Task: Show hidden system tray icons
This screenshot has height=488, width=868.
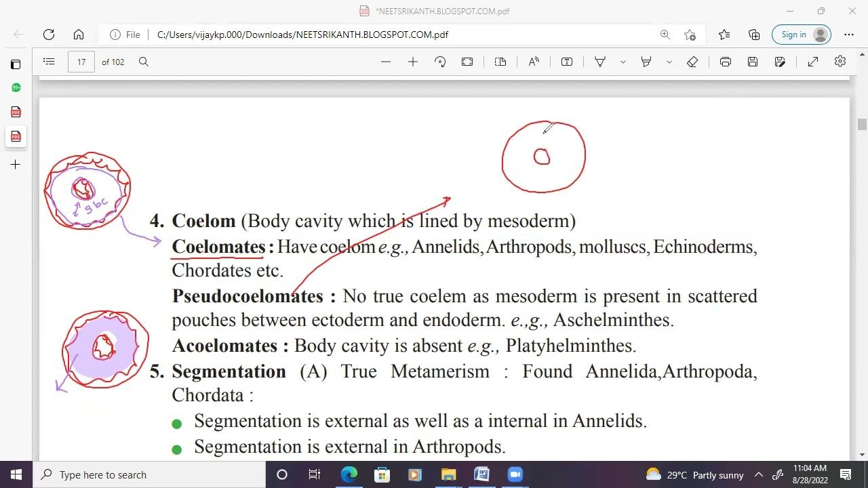Action: click(759, 474)
